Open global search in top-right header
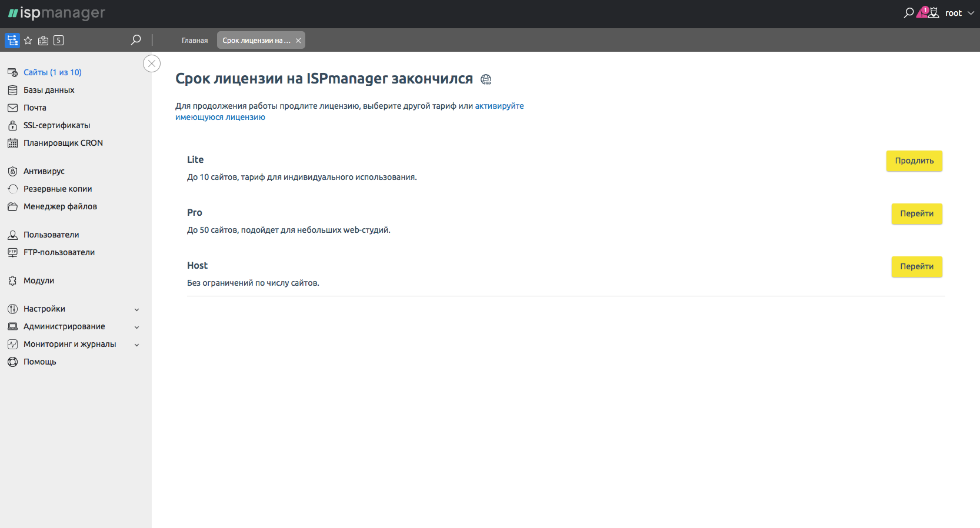Screen dimensions: 980x528 pos(909,13)
